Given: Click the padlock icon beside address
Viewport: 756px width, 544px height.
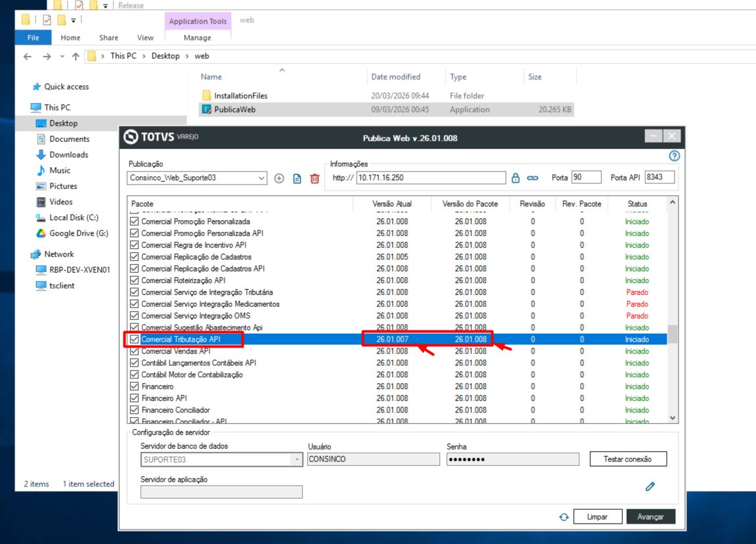Looking at the screenshot, I should click(516, 178).
